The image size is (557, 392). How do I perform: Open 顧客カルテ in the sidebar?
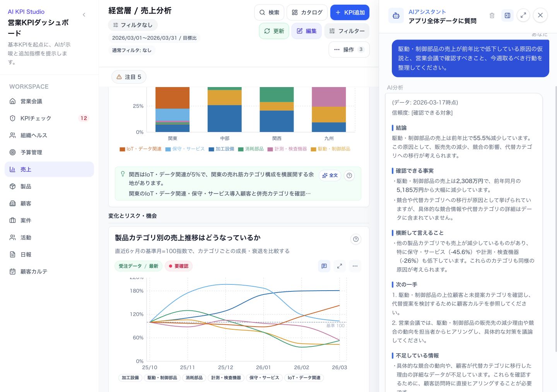coord(49,272)
